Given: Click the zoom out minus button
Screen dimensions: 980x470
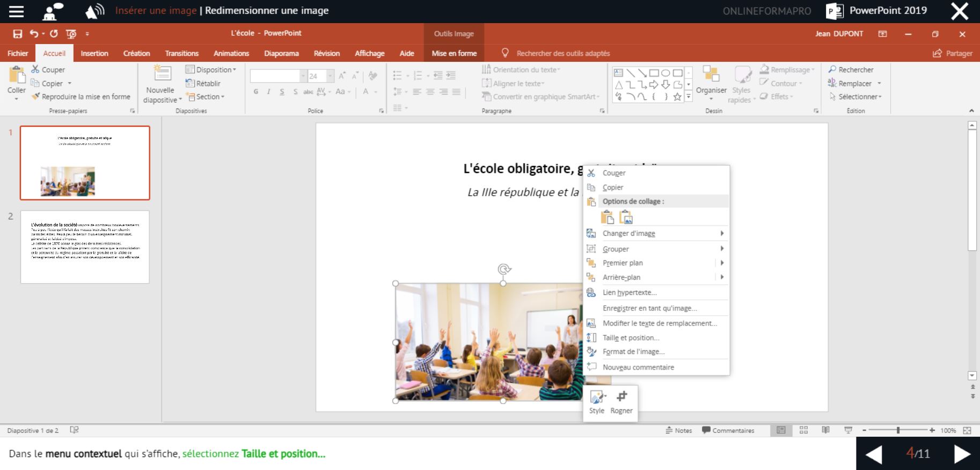Looking at the screenshot, I should (864, 430).
